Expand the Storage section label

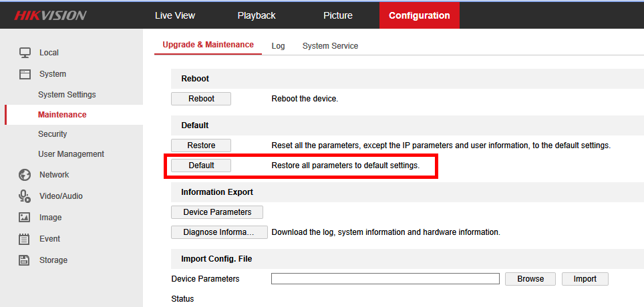[x=53, y=260]
